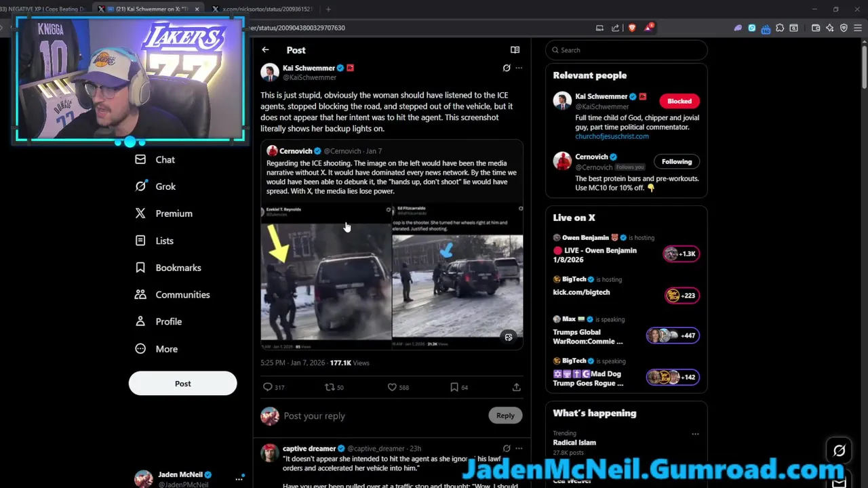
Task: Click the Reply button
Action: point(505,415)
